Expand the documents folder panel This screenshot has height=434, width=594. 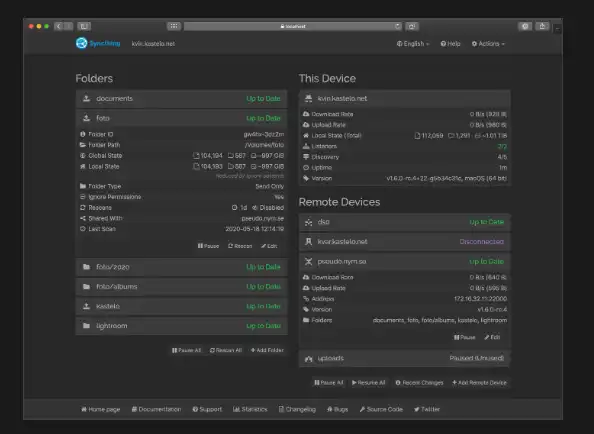181,99
